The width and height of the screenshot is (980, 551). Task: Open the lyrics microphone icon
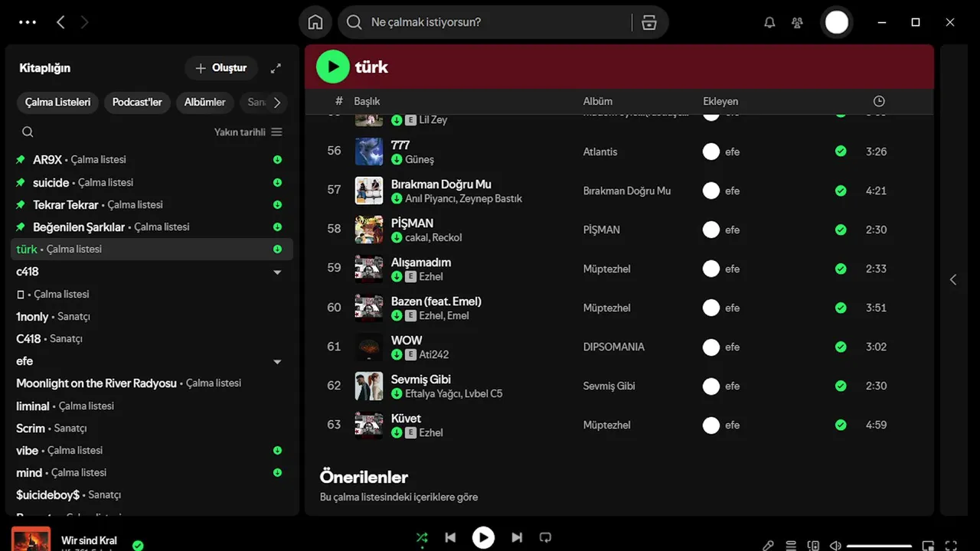(x=769, y=546)
